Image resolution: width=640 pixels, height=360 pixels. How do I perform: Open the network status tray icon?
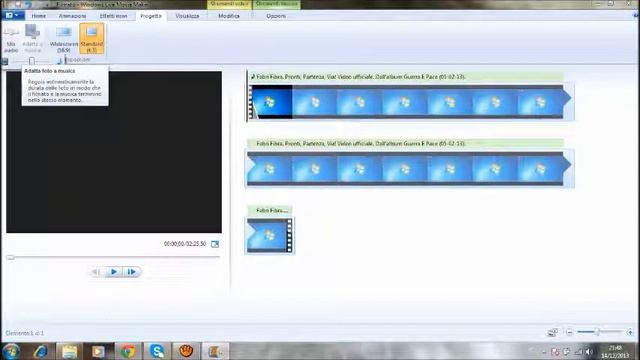pyautogui.click(x=578, y=351)
